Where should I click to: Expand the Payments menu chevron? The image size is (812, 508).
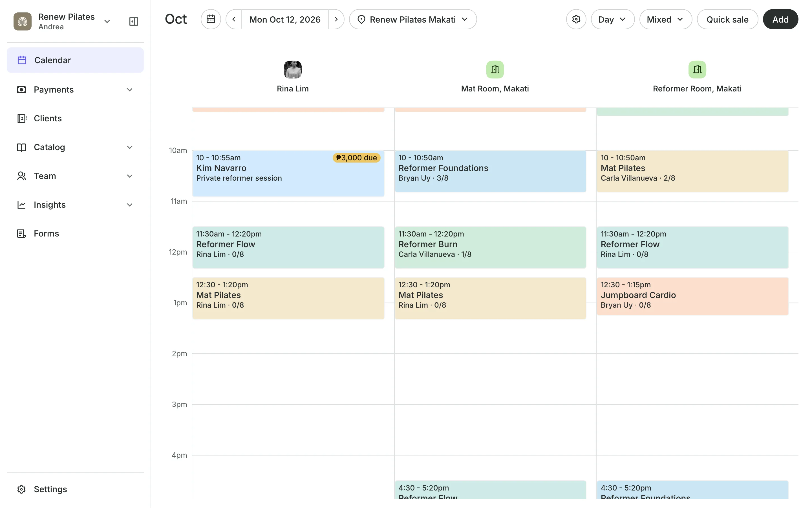tap(130, 90)
